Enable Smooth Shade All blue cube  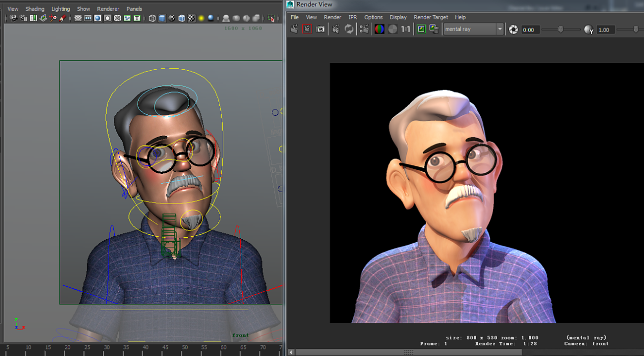pyautogui.click(x=162, y=18)
